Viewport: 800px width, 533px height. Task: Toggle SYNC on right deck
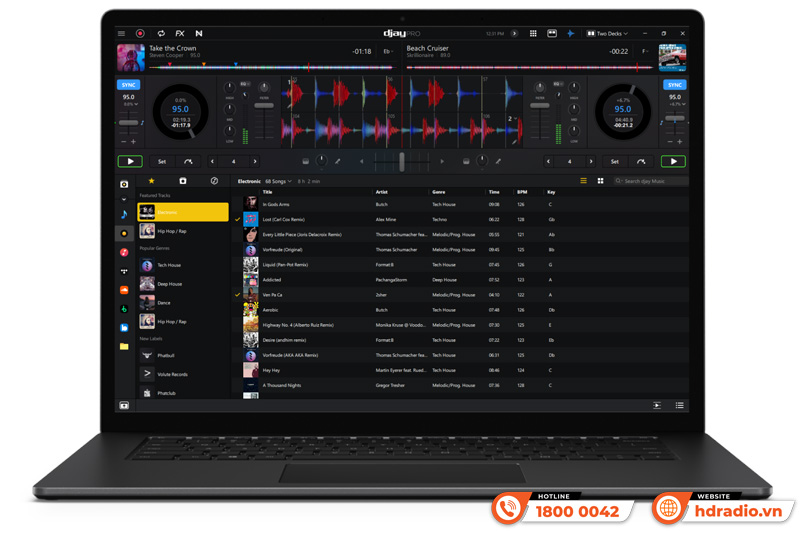click(x=674, y=85)
